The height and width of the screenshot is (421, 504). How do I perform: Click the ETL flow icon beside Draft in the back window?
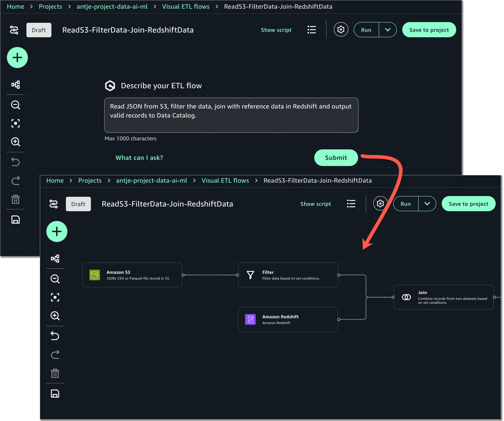[x=14, y=30]
